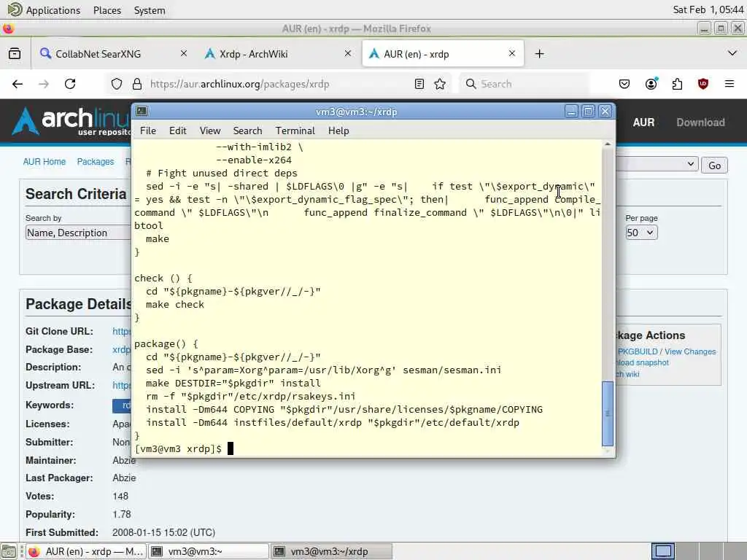Click the terminal vertical scrollbar thumb

pyautogui.click(x=608, y=413)
